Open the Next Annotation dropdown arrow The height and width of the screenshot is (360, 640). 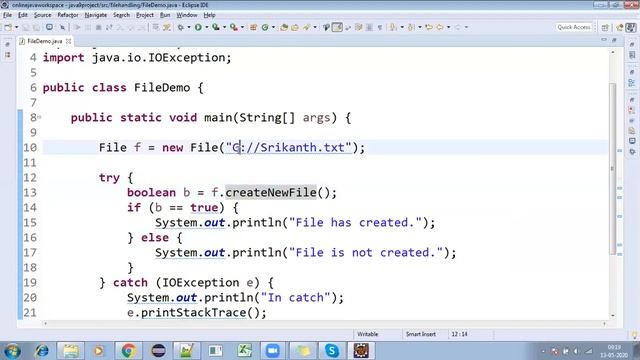402,27
